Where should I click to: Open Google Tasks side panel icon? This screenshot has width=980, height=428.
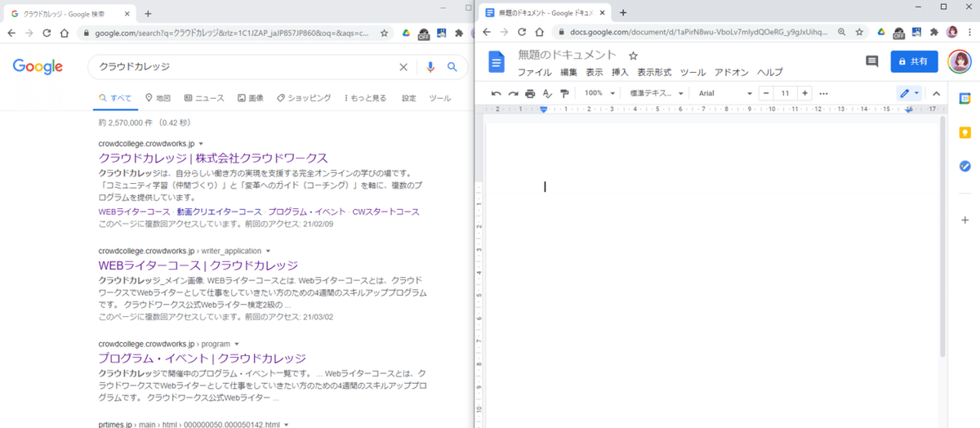pos(964,166)
